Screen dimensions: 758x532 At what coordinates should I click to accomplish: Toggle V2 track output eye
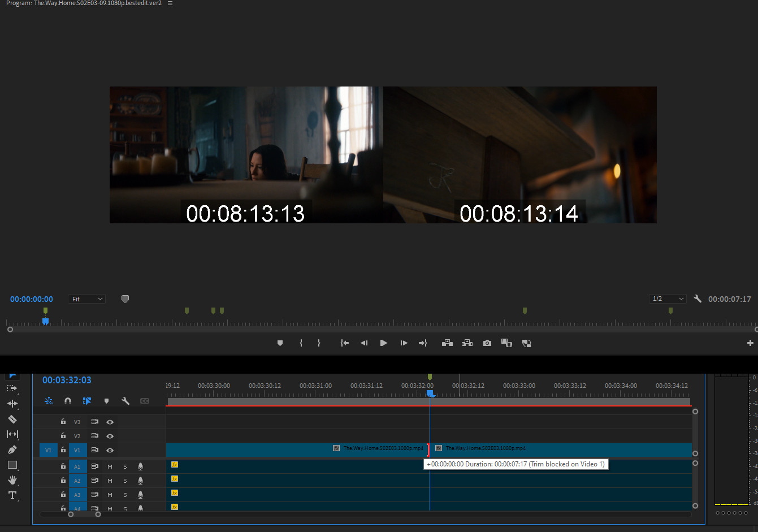point(110,436)
